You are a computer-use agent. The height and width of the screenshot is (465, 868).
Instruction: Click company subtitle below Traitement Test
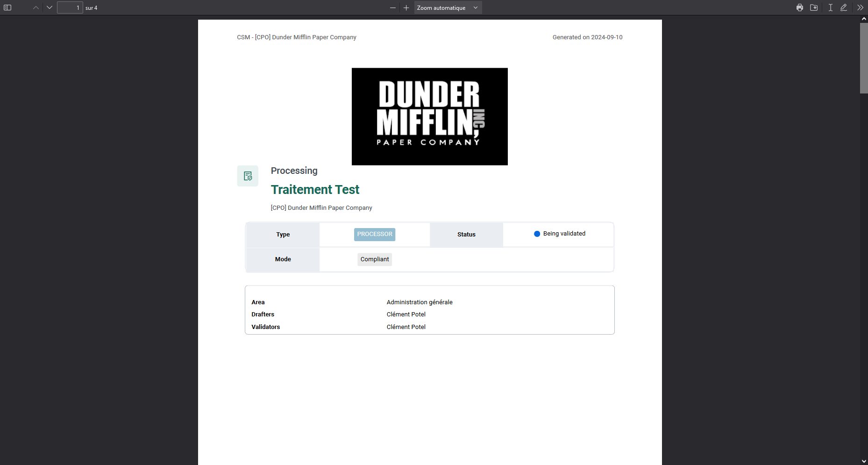coord(321,208)
